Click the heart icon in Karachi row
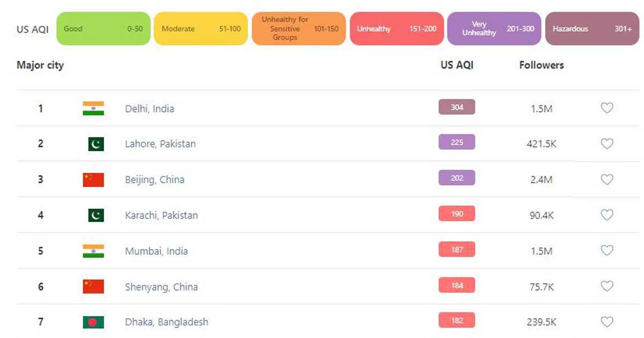Image resolution: width=644 pixels, height=338 pixels. coord(606,215)
